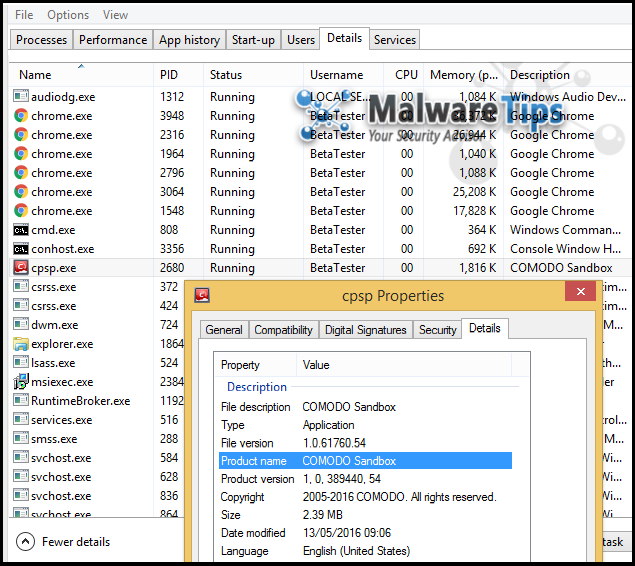Screen dimensions: 635x566
Task: Open the Options menu
Action: [68, 15]
